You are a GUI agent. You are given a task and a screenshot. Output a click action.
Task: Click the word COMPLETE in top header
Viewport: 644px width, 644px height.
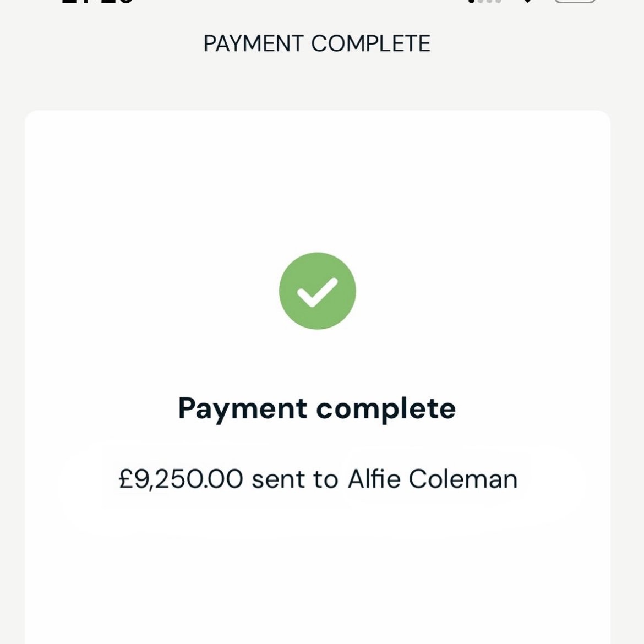(x=370, y=44)
